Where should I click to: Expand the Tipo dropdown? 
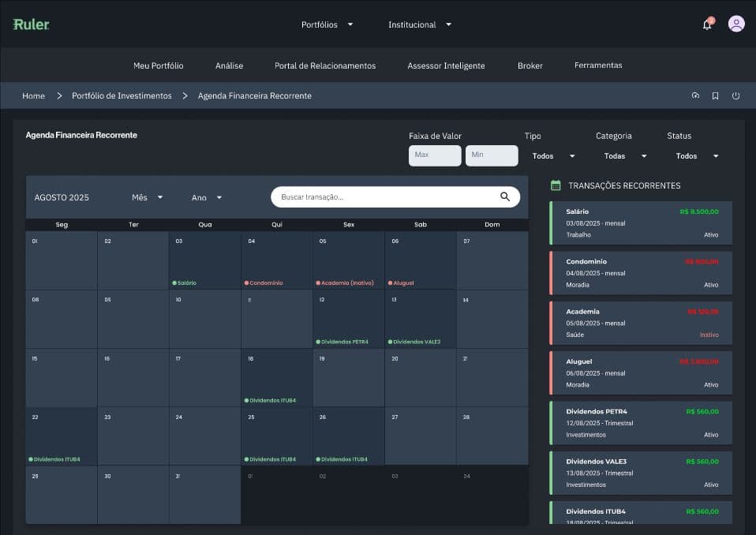tap(553, 156)
